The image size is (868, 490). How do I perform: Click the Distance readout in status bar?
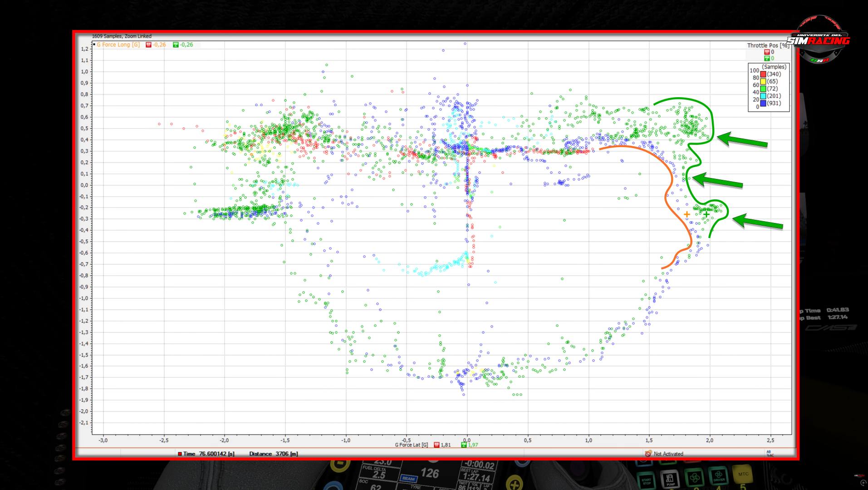click(x=273, y=454)
